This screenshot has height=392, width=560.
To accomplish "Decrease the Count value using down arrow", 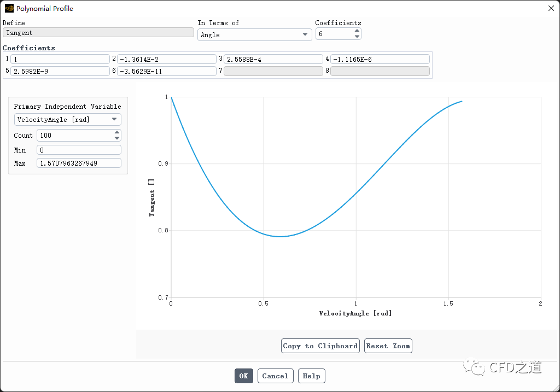I will 116,138.
